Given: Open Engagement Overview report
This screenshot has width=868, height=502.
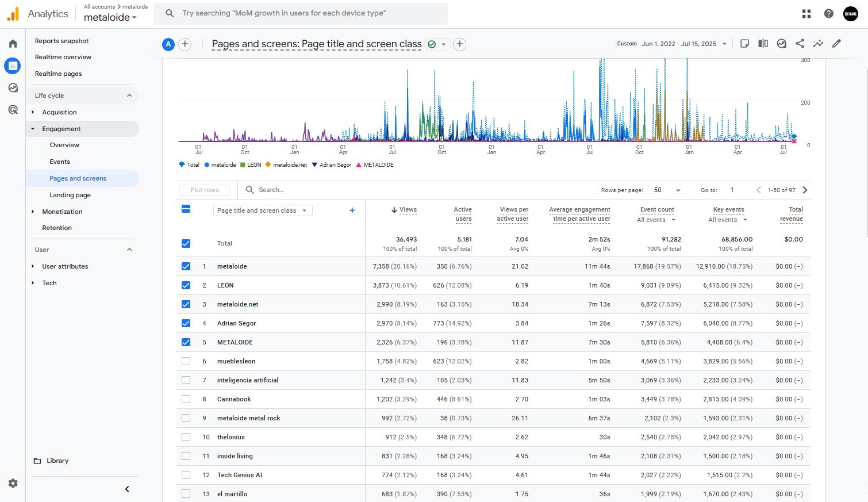Looking at the screenshot, I should click(64, 145).
